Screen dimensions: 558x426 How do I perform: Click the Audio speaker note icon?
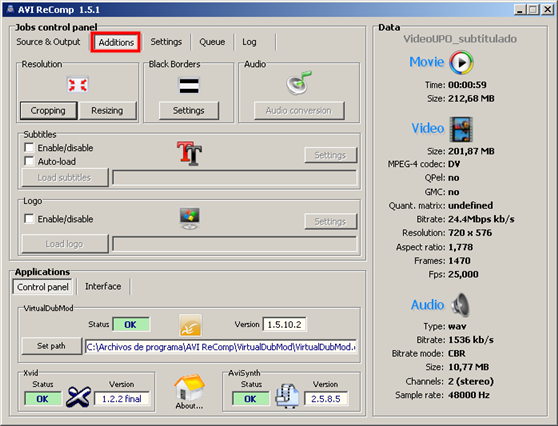coord(299,83)
